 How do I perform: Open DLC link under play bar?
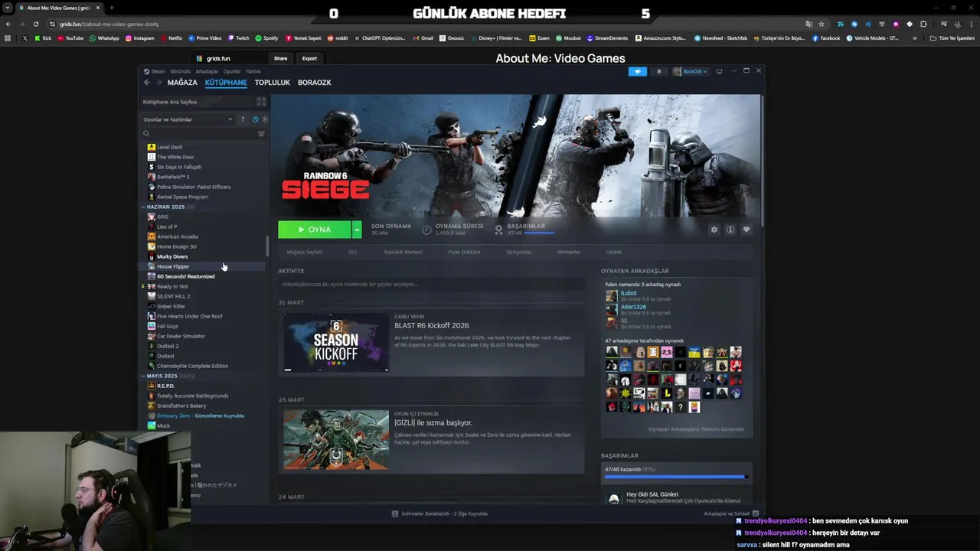tap(353, 252)
